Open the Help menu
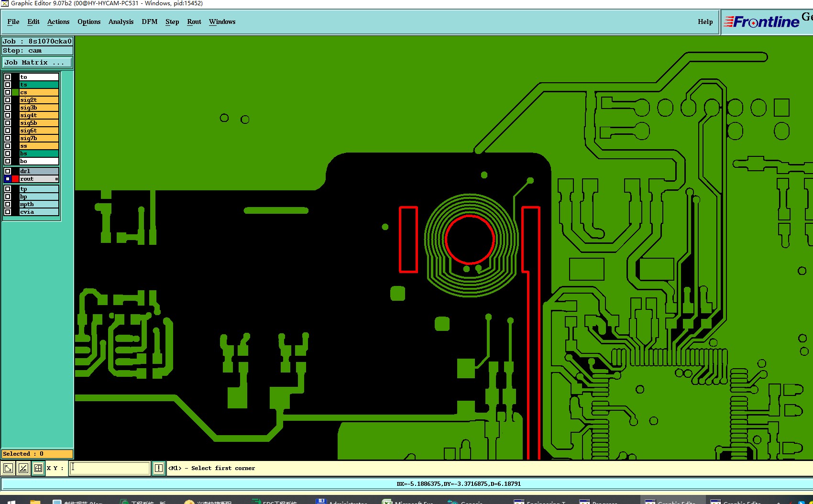This screenshot has width=813, height=504. 705,22
